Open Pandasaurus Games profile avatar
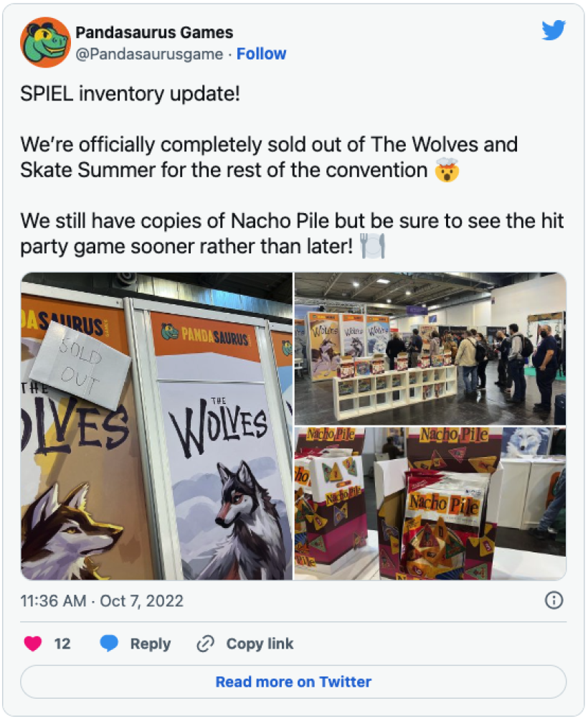Image resolution: width=588 pixels, height=721 pixels. (45, 42)
